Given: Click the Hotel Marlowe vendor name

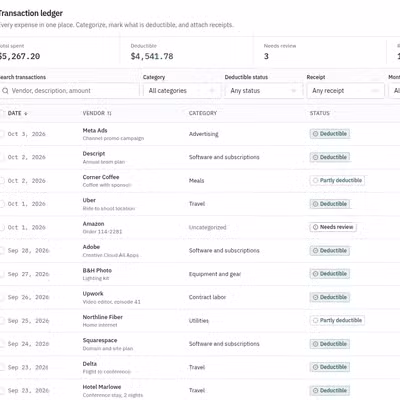Looking at the screenshot, I should (x=102, y=387).
